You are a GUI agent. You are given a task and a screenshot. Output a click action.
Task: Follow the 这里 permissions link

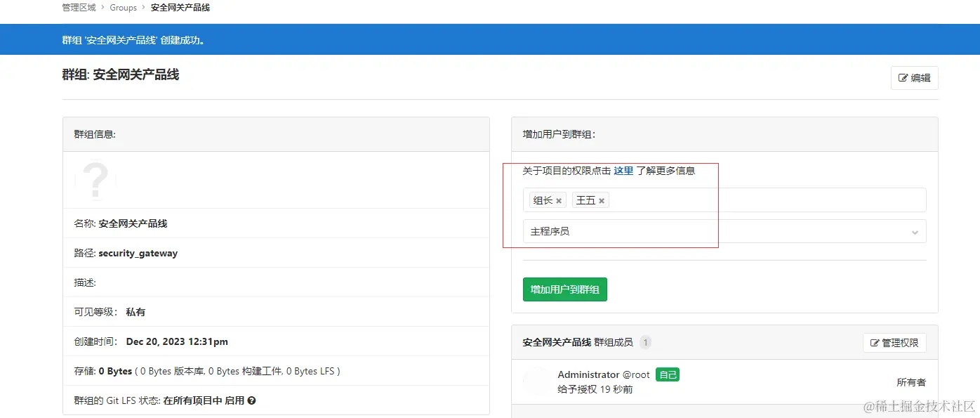pos(623,171)
